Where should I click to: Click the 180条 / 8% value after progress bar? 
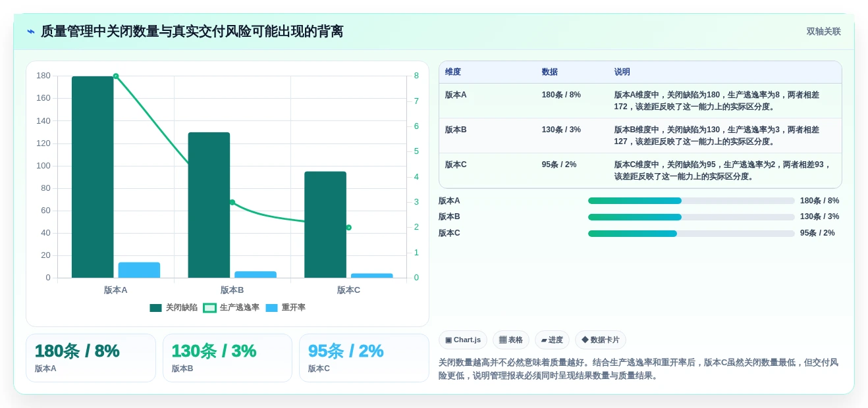click(819, 201)
